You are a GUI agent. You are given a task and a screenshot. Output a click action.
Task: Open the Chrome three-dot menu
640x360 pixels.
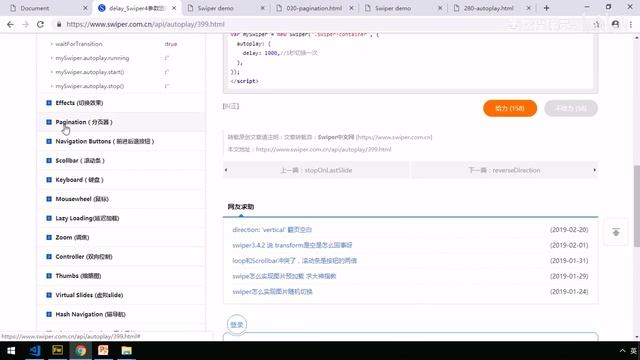[x=631, y=24]
